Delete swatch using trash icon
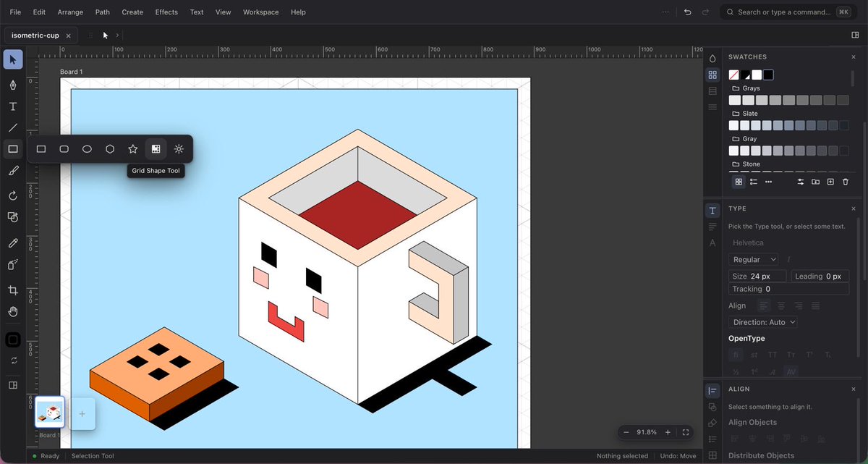Image resolution: width=868 pixels, height=464 pixels. point(846,182)
